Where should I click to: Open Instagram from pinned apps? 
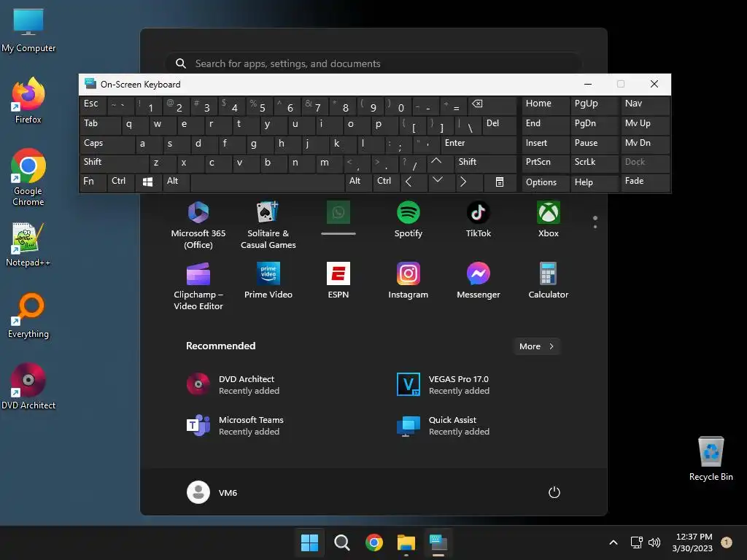(409, 281)
